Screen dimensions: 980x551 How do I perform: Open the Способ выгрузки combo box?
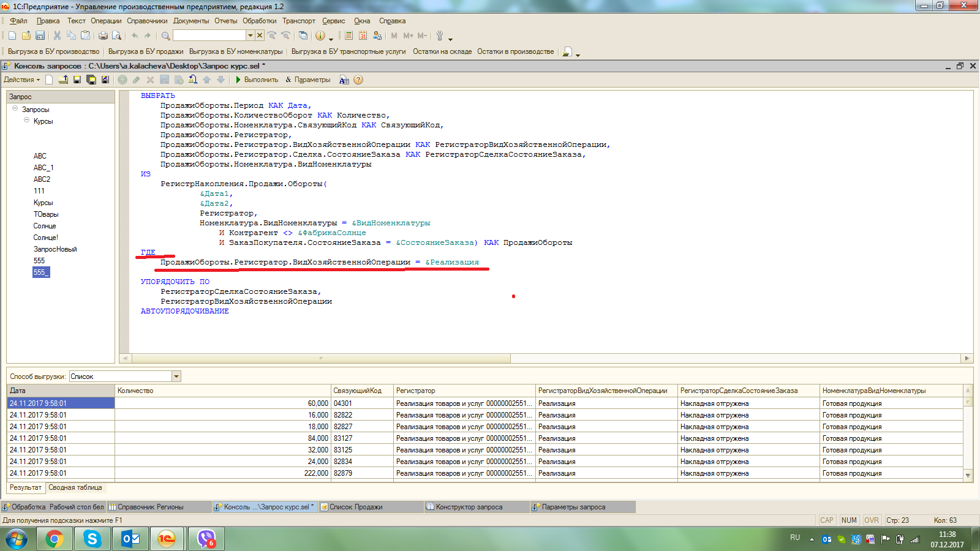pyautogui.click(x=125, y=377)
